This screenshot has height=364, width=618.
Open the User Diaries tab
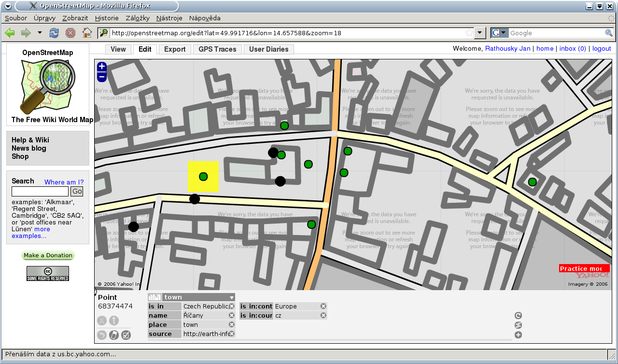[269, 49]
